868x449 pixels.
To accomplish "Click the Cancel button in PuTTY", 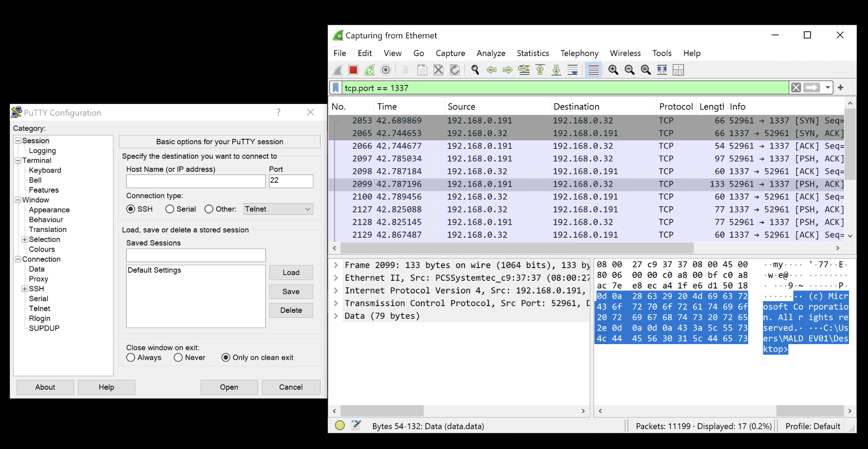I will coord(291,387).
